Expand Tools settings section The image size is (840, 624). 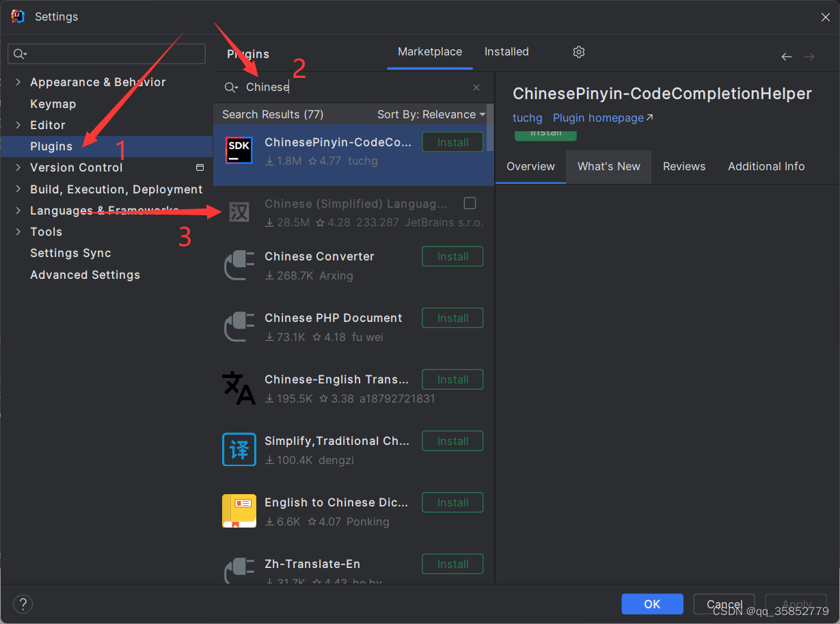click(18, 232)
